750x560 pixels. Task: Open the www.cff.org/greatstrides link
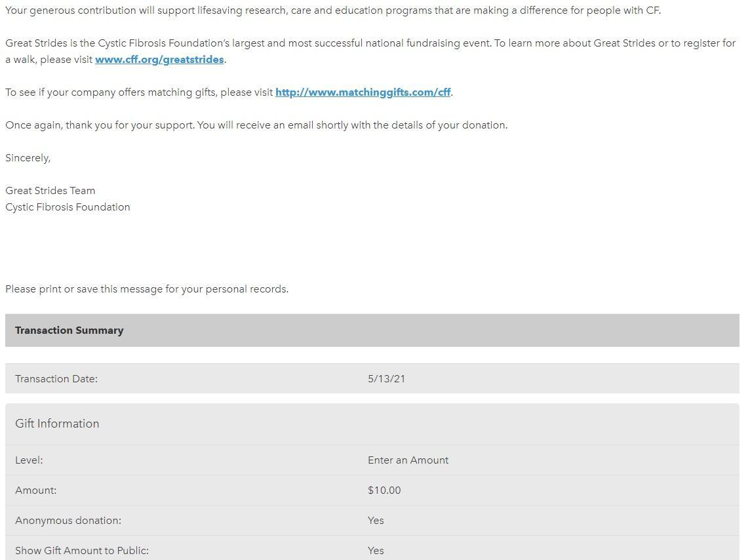click(159, 60)
